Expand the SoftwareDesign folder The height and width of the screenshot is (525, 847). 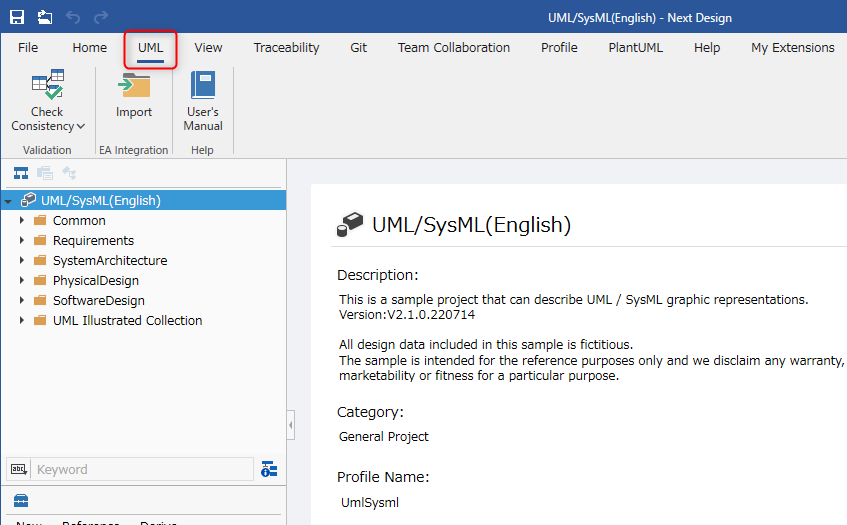pyautogui.click(x=22, y=300)
